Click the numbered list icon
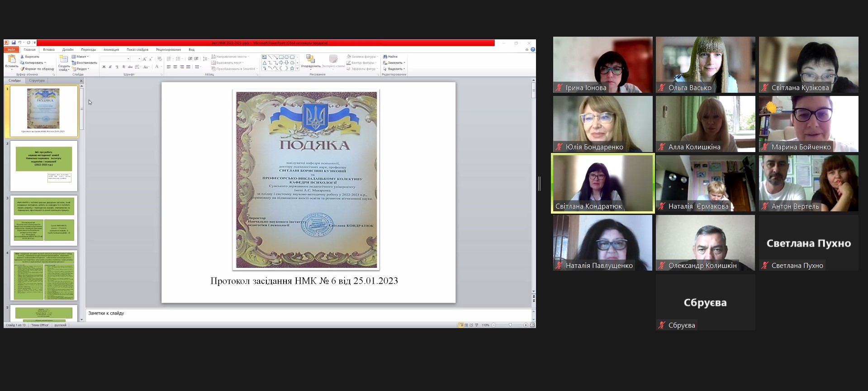 (178, 59)
